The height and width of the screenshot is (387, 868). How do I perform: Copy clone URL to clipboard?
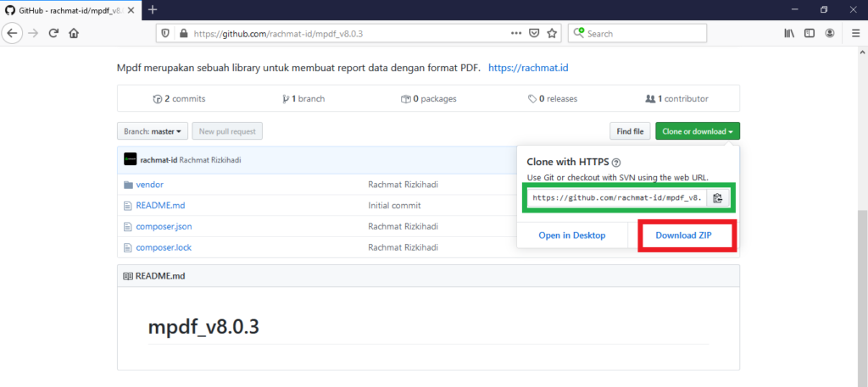717,198
